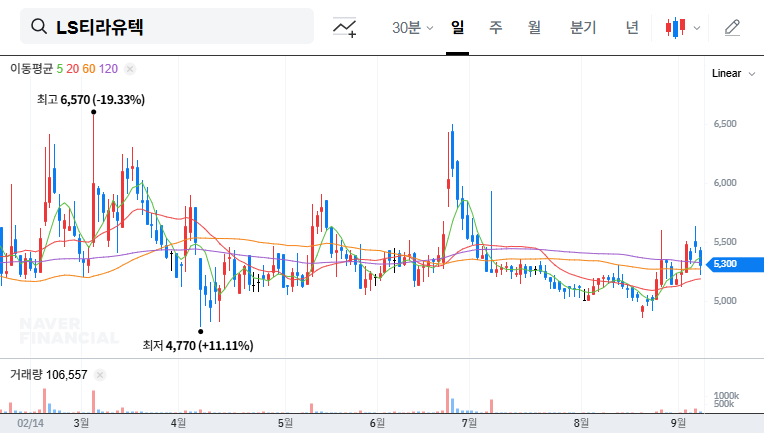
Task: Click the 8월 axis label
Action: 581,423
